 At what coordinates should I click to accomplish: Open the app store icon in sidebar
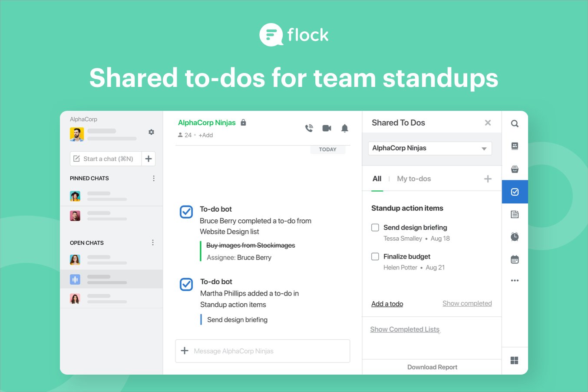pyautogui.click(x=515, y=169)
